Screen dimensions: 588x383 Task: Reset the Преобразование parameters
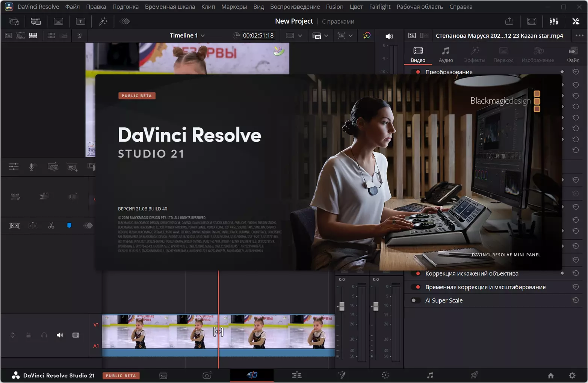point(576,72)
